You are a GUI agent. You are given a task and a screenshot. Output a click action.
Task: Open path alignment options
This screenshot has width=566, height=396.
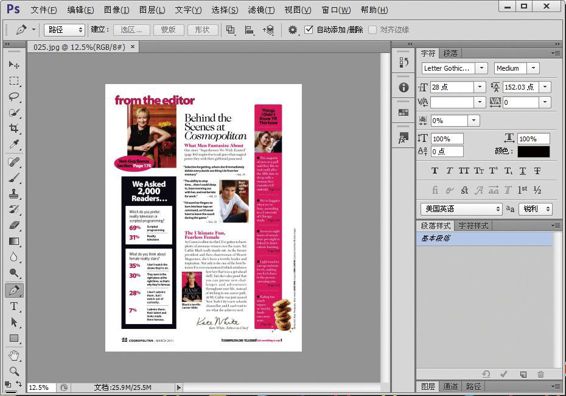point(249,30)
